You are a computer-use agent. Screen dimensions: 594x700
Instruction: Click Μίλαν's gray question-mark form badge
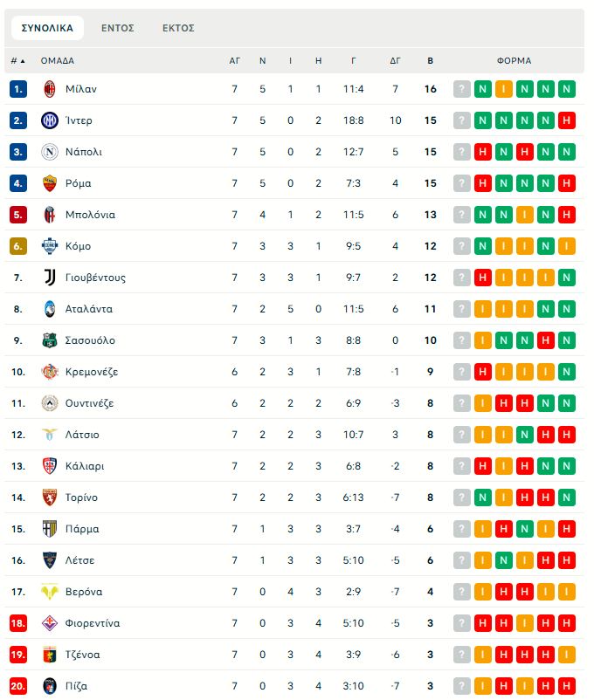(462, 89)
